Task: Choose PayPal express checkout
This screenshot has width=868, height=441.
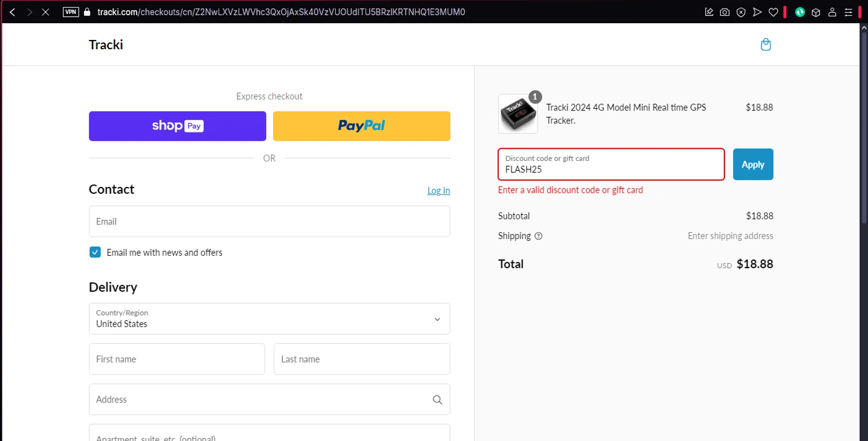Action: (x=362, y=126)
